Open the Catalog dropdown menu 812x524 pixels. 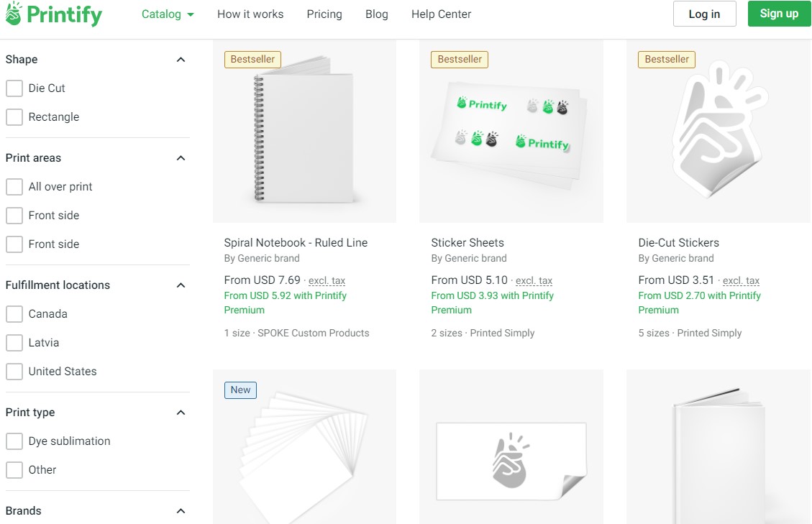[x=167, y=14]
